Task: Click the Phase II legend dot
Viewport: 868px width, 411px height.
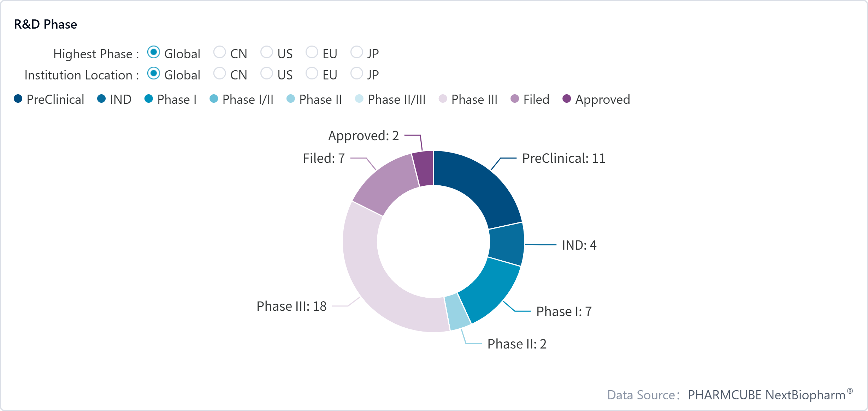Action: [x=291, y=99]
